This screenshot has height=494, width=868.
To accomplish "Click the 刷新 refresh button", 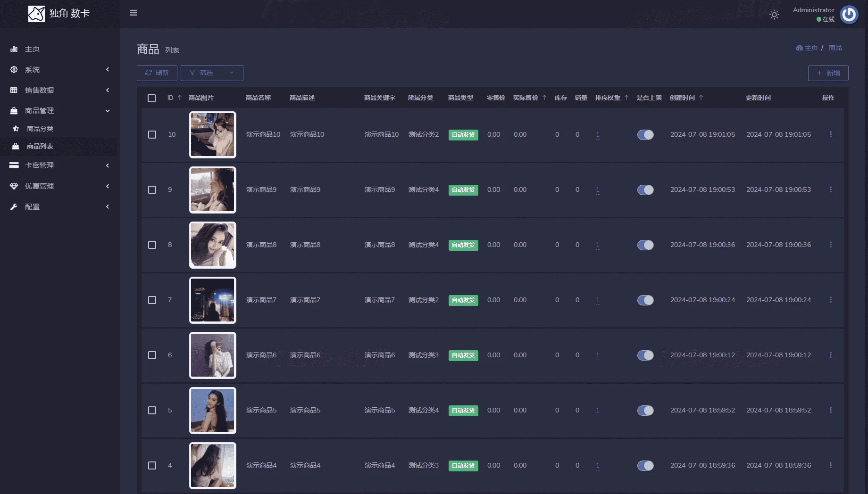I will [157, 73].
